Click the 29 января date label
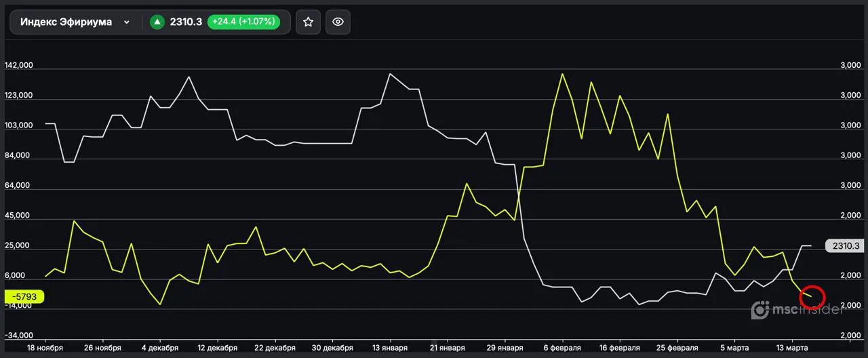The width and height of the screenshot is (868, 358). (x=505, y=348)
